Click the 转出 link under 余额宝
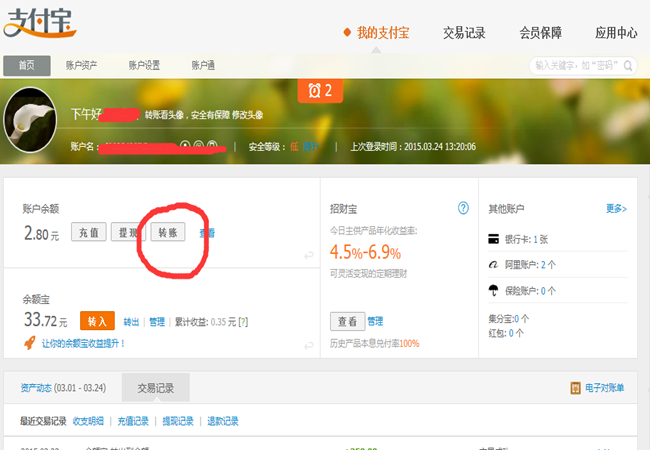The width and height of the screenshot is (650, 450). tap(131, 322)
